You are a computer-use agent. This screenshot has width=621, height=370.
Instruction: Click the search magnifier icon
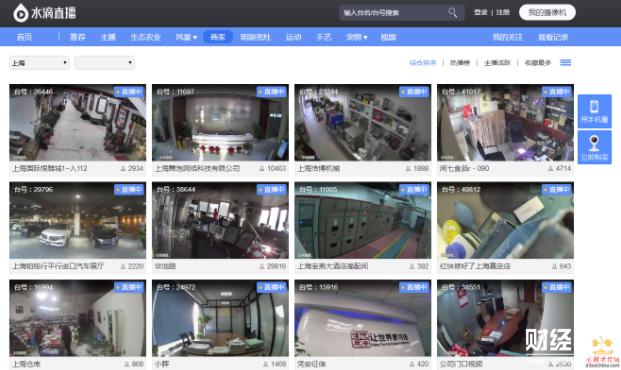point(452,13)
